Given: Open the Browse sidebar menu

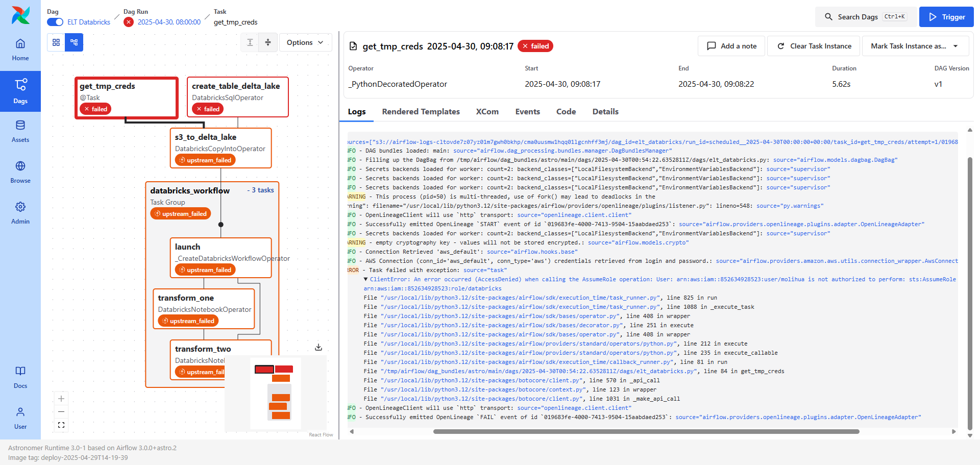Looking at the screenshot, I should point(20,172).
